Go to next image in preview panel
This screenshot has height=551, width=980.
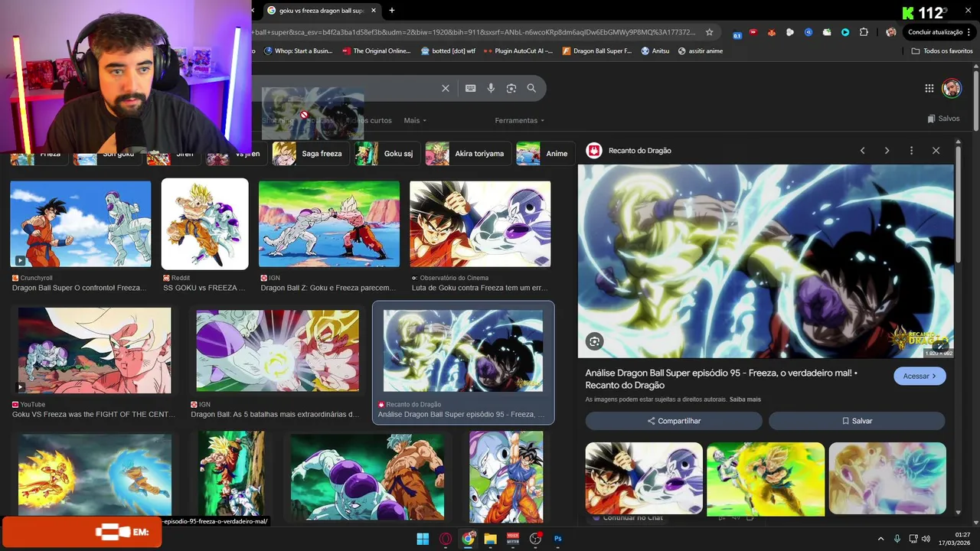(x=887, y=151)
